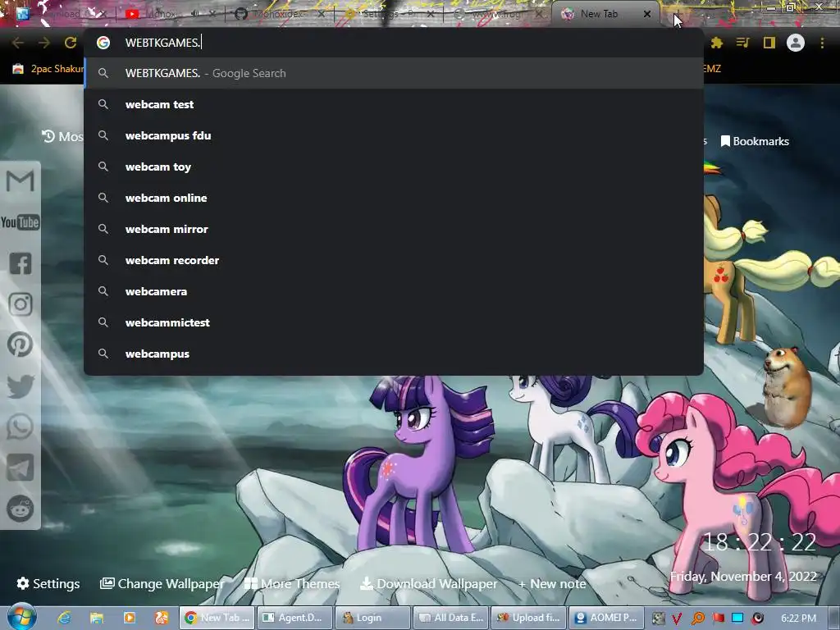Switch to the Settings browser tab
This screenshot has height=630, width=840.
click(388, 14)
